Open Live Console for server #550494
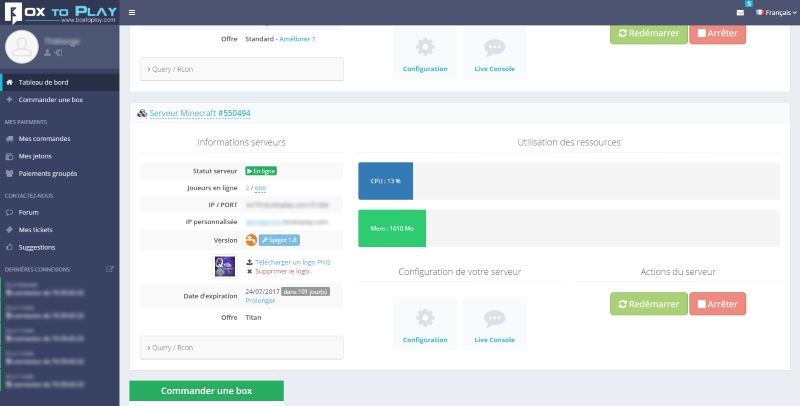The width and height of the screenshot is (800, 406). [494, 324]
